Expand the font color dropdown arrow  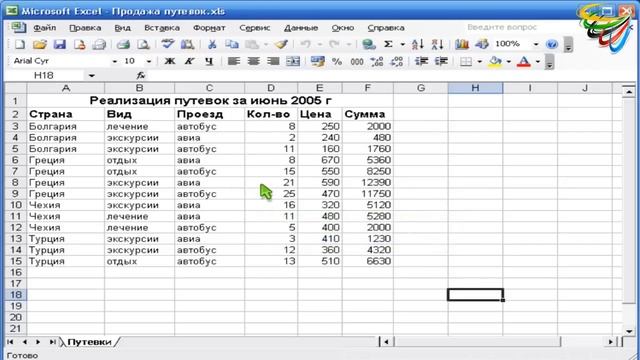click(x=538, y=62)
